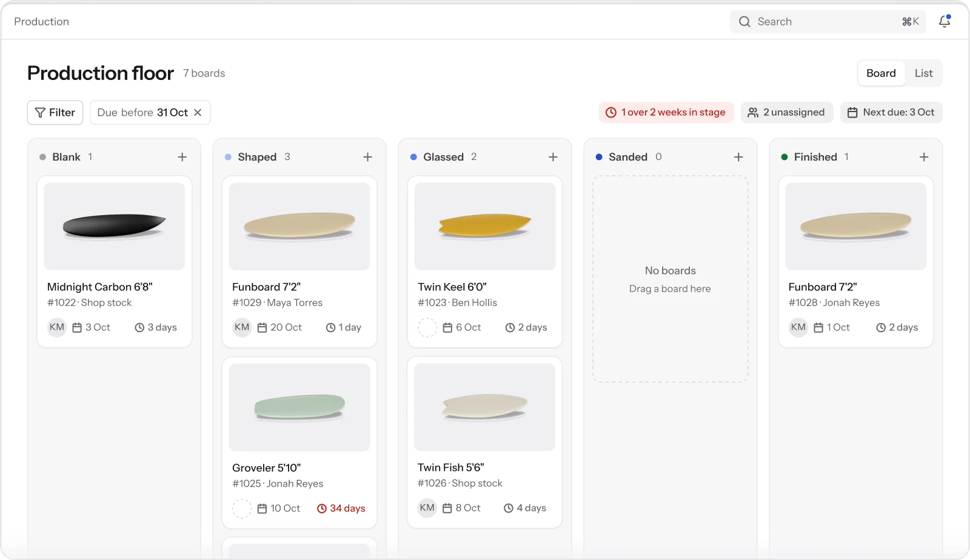
Task: Open the Midnight Carbon 6'8" board thumbnail
Action: click(115, 226)
